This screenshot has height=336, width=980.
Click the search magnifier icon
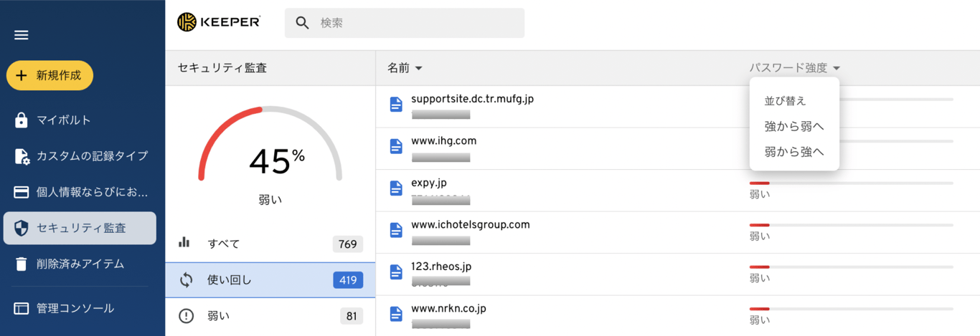click(302, 23)
